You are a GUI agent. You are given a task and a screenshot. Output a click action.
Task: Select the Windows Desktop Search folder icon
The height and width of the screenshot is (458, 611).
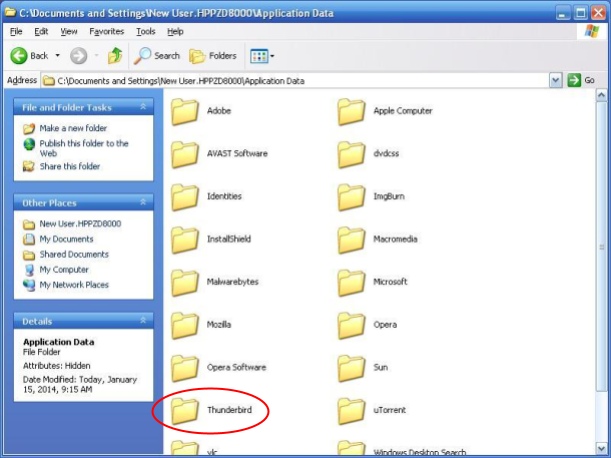(x=351, y=447)
